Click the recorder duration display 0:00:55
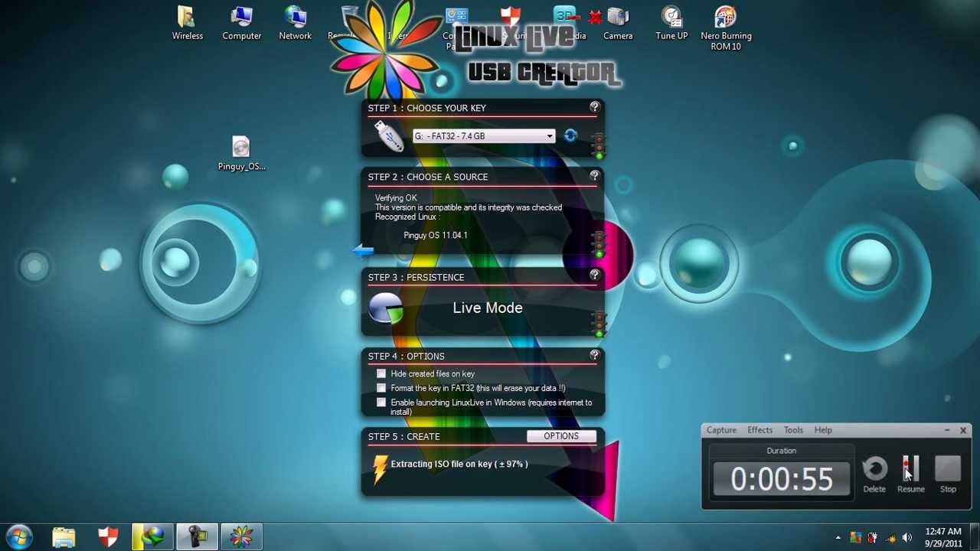Viewport: 980px width, 551px height. (781, 479)
